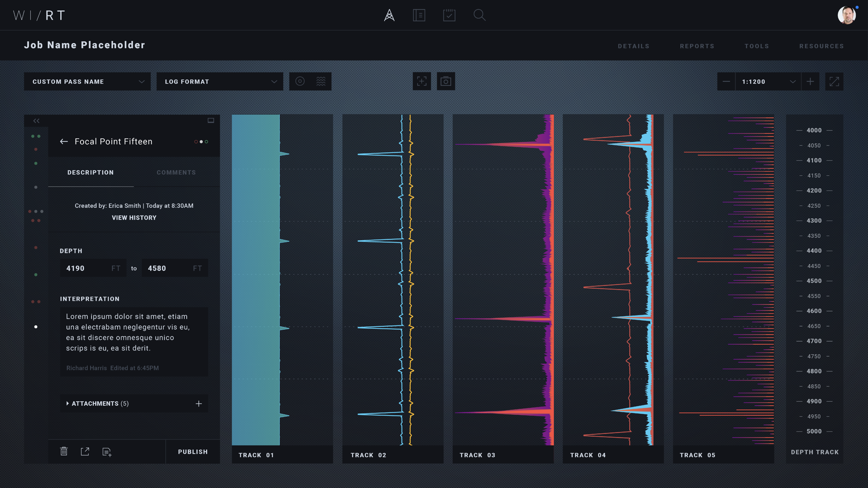Click the circular target icon in toolbar
Screen dimensions: 868x488
[300, 81]
